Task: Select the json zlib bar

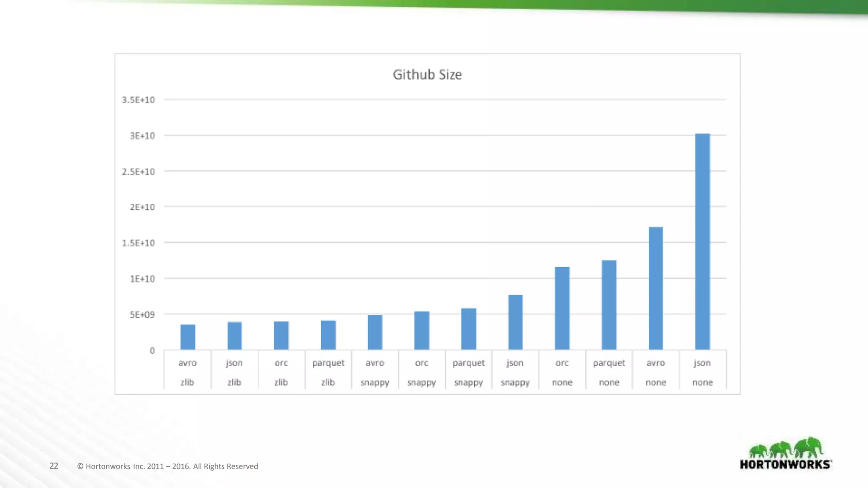Action: 234,336
